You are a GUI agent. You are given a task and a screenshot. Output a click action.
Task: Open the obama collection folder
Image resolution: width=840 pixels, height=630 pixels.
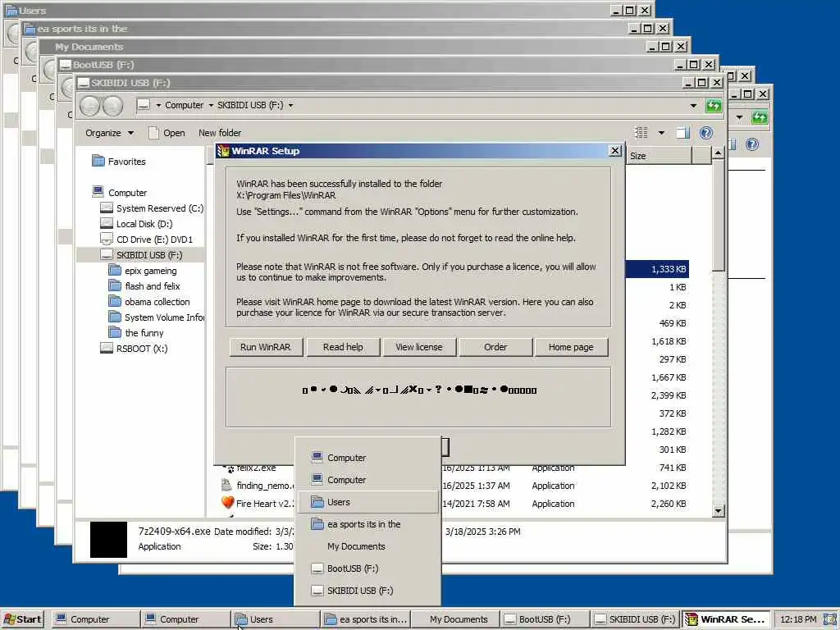click(x=149, y=302)
